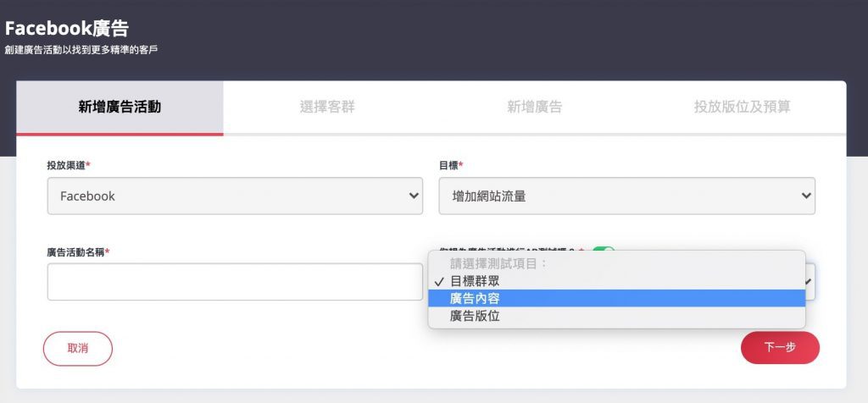Pick 廣告版位 from the test list
Screen dimensions: 868x403
pyautogui.click(x=617, y=316)
